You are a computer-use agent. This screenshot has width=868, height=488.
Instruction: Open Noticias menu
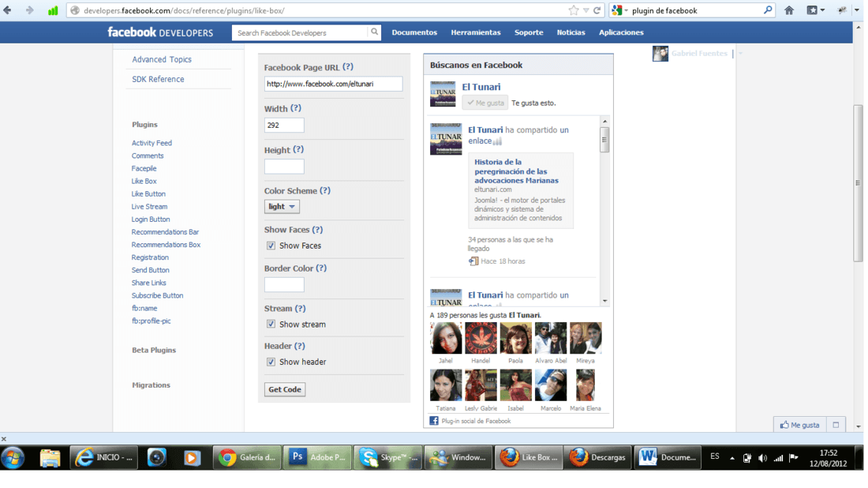[x=571, y=32]
